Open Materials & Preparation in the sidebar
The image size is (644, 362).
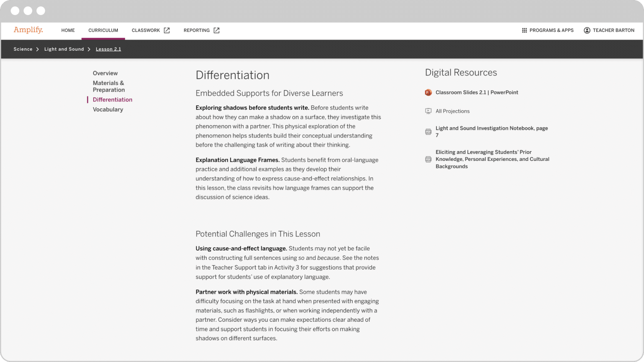[x=109, y=86]
